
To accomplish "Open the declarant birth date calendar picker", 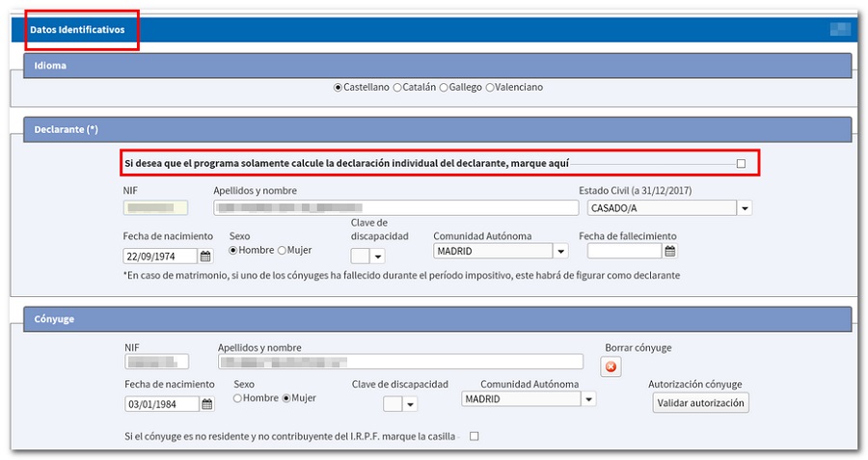I will [x=205, y=257].
